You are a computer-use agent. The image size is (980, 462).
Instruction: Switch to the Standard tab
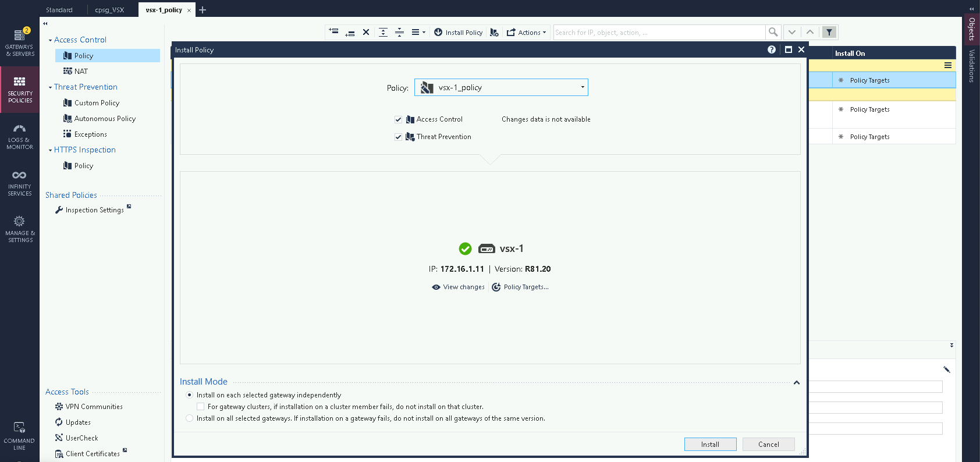[59, 10]
